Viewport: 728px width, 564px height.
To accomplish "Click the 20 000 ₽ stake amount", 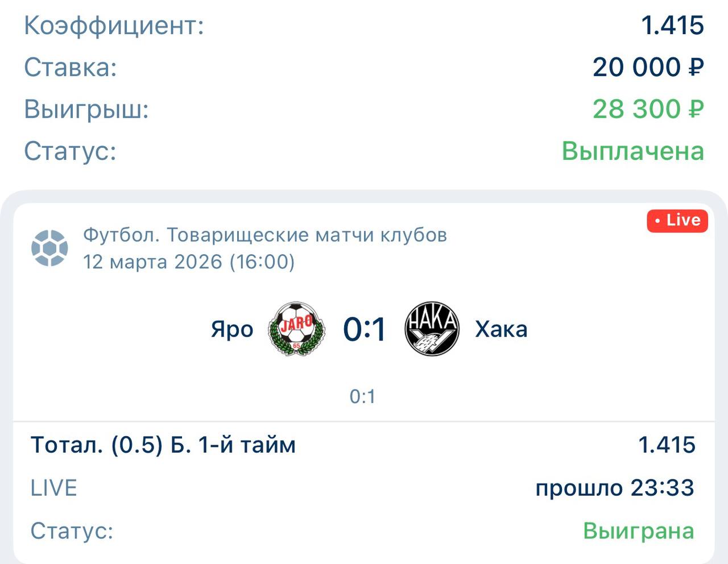I will [648, 67].
